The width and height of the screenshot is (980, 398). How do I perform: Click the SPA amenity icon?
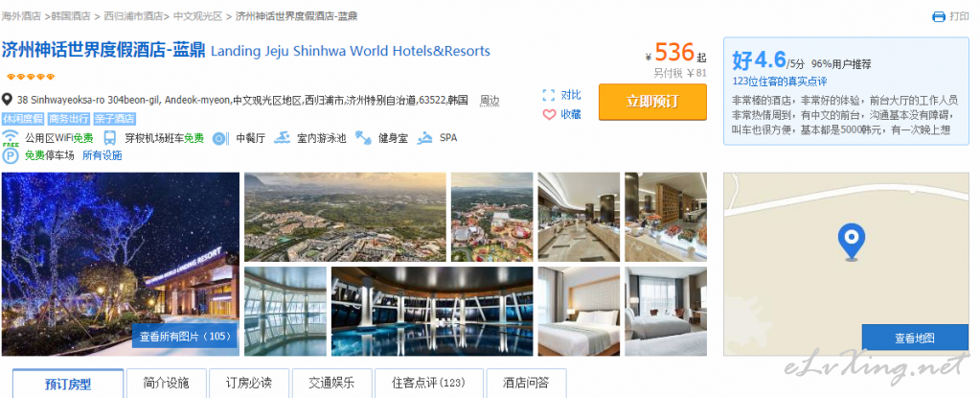click(425, 138)
